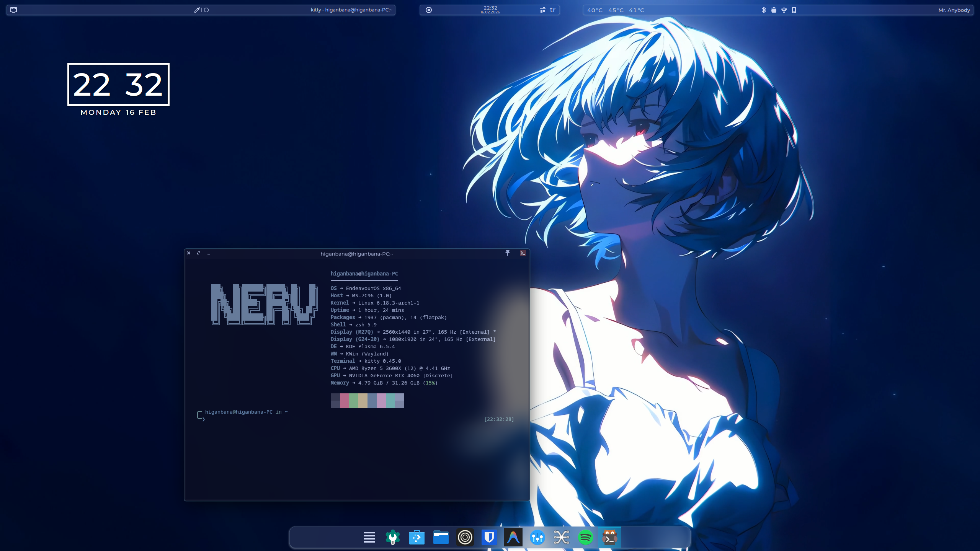Click the pink color block in terminal palette

pyautogui.click(x=344, y=401)
